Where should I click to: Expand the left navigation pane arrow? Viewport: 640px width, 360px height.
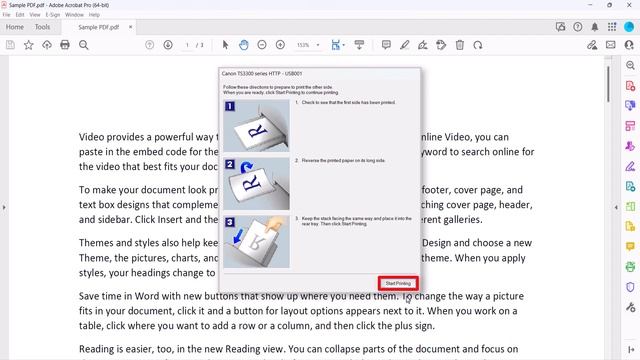(4, 207)
